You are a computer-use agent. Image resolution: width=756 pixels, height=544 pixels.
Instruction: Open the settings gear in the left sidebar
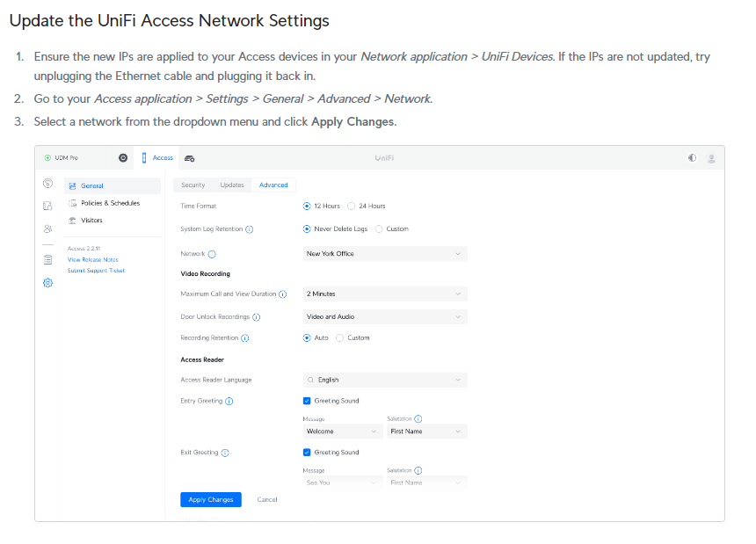[x=47, y=282]
